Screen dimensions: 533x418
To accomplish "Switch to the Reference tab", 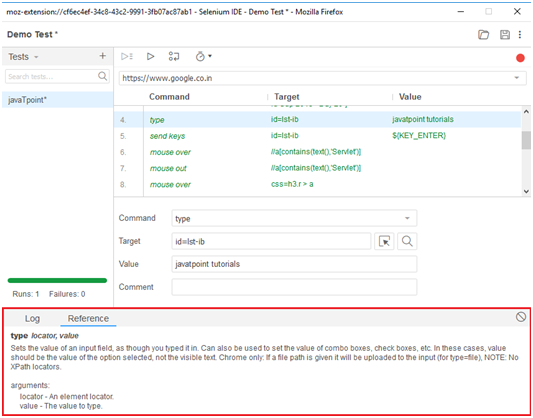I will coord(88,319).
